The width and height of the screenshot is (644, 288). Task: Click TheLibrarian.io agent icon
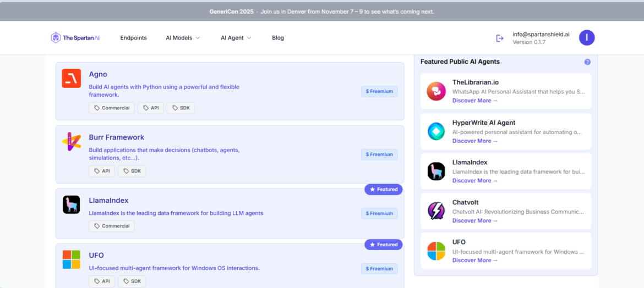[436, 91]
